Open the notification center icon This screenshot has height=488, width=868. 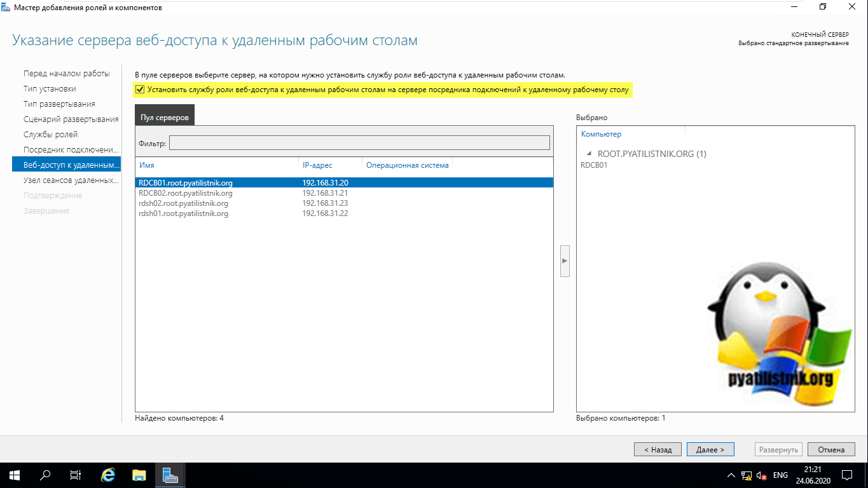click(x=847, y=475)
